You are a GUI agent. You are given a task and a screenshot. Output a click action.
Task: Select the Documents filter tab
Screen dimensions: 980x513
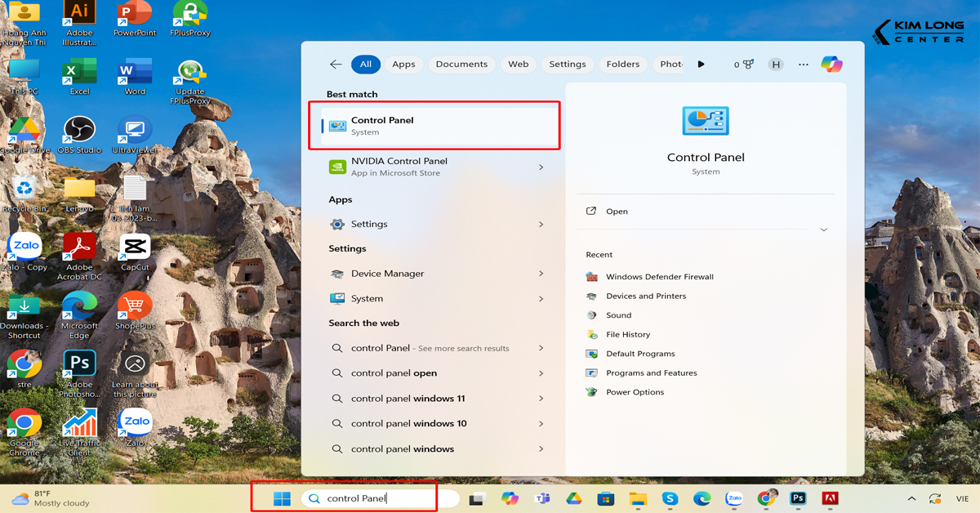[x=461, y=65]
